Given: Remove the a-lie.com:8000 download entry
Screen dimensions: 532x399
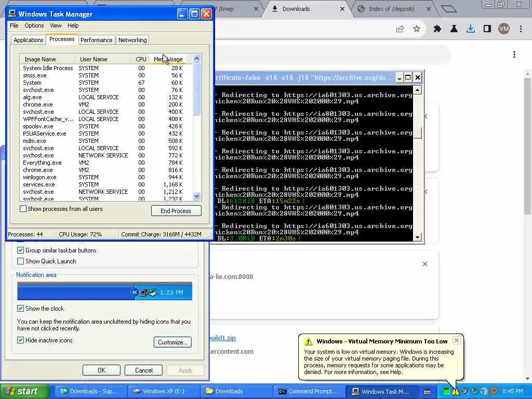Looking at the screenshot, I should pyautogui.click(x=425, y=264).
